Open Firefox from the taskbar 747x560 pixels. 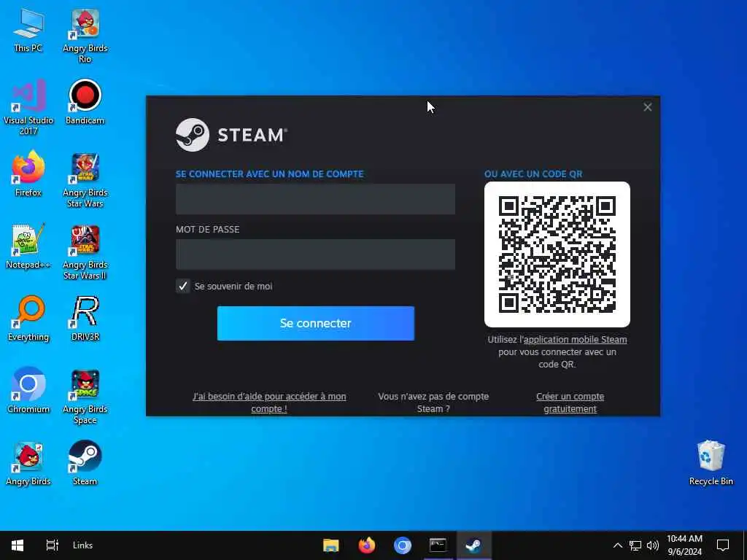pos(366,545)
